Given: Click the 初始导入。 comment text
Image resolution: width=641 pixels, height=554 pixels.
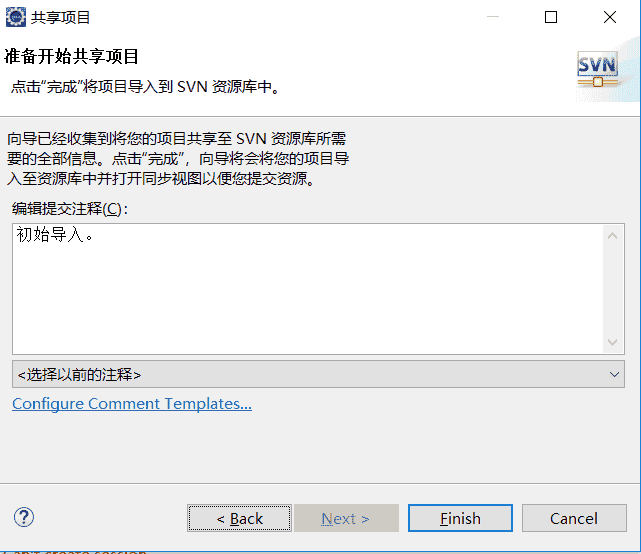Looking at the screenshot, I should [55, 235].
